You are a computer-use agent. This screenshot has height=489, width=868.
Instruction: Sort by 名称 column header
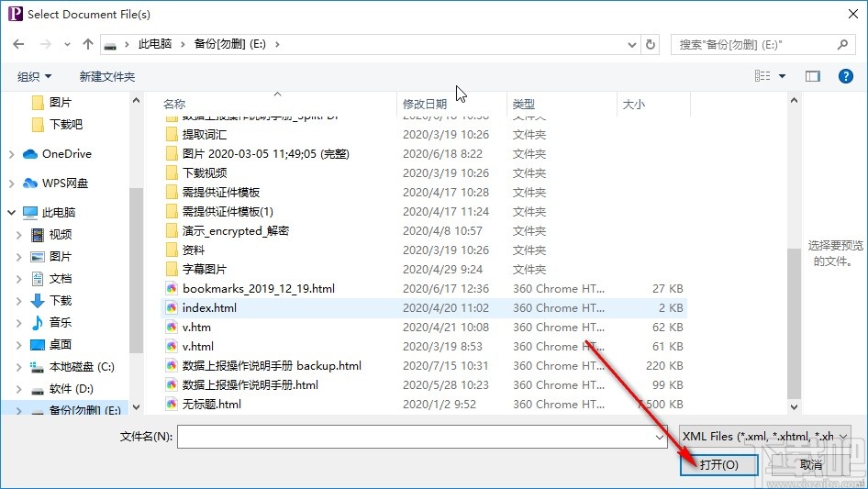[174, 104]
